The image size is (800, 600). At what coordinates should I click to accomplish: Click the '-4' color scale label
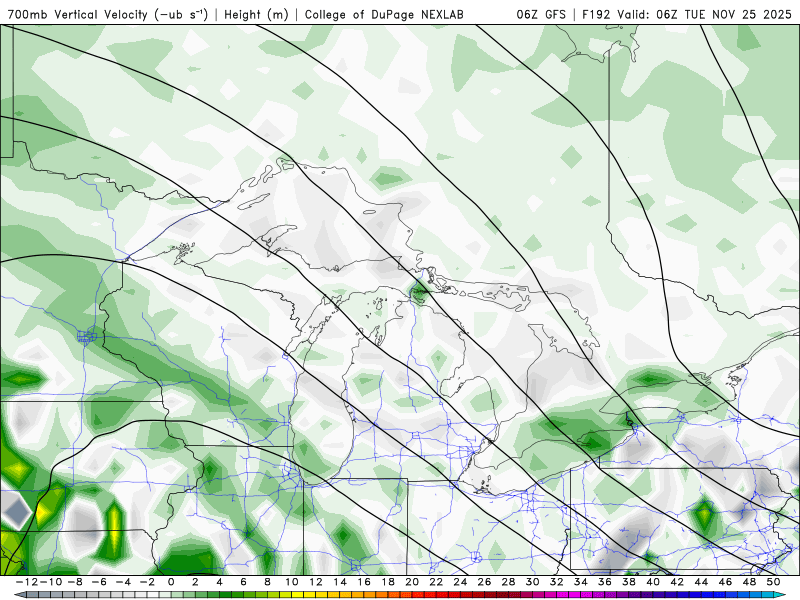[123, 582]
